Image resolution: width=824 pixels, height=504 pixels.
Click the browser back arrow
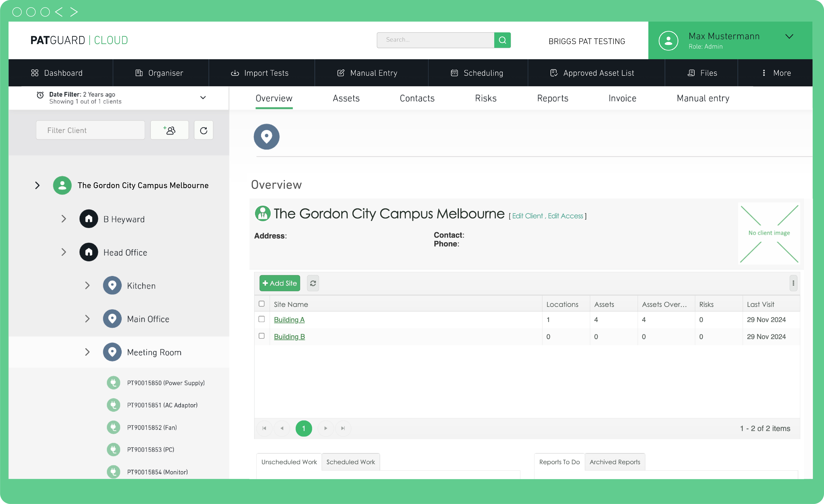pos(59,12)
